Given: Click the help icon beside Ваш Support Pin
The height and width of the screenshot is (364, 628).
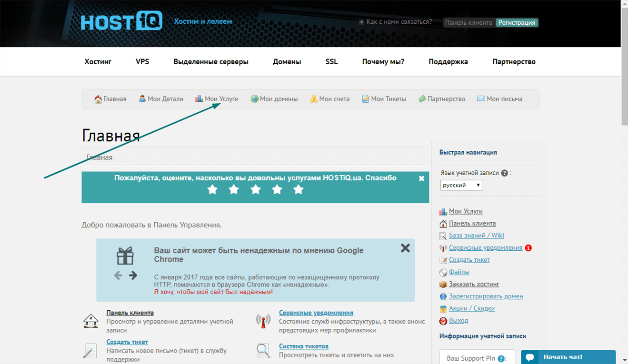Looking at the screenshot, I should pyautogui.click(x=501, y=359).
